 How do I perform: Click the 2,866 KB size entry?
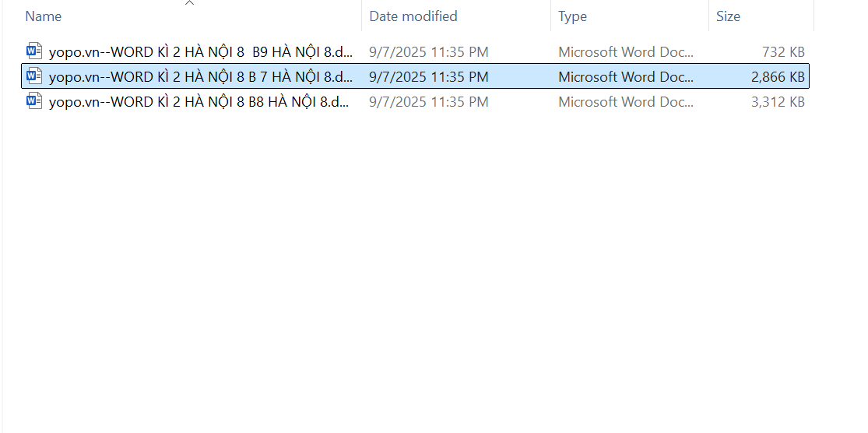(x=778, y=77)
